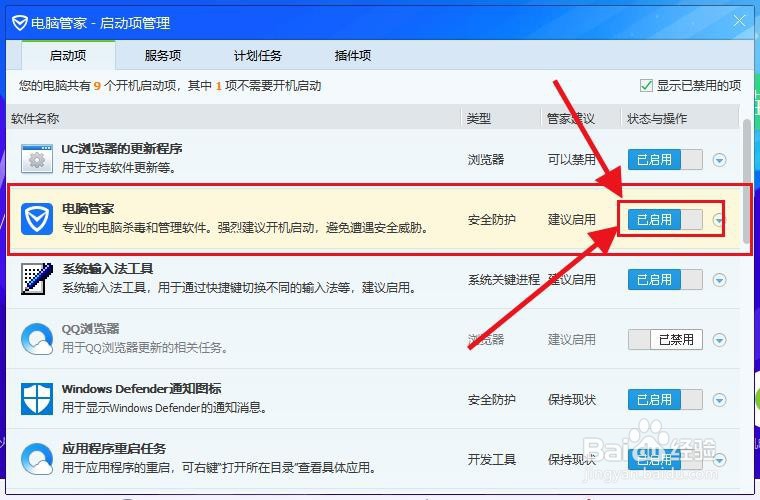Select the 应用程序重启任务 entry title
This screenshot has height=500, width=760.
[114, 449]
